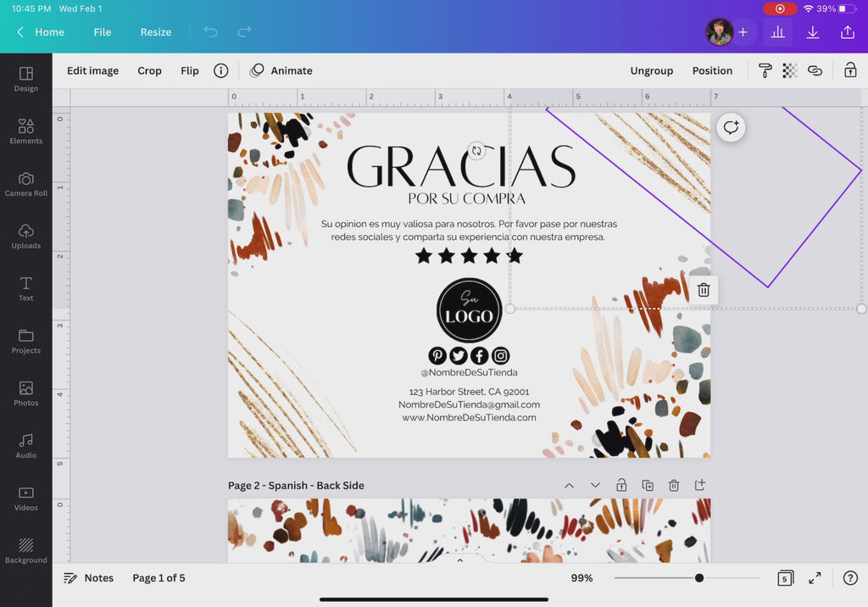Lock Page 2 with padlock icon

[x=621, y=485]
